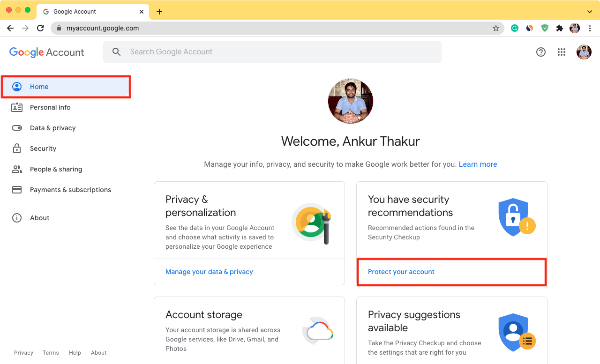Open a new tab with plus button
The image size is (600, 364).
(x=159, y=12)
